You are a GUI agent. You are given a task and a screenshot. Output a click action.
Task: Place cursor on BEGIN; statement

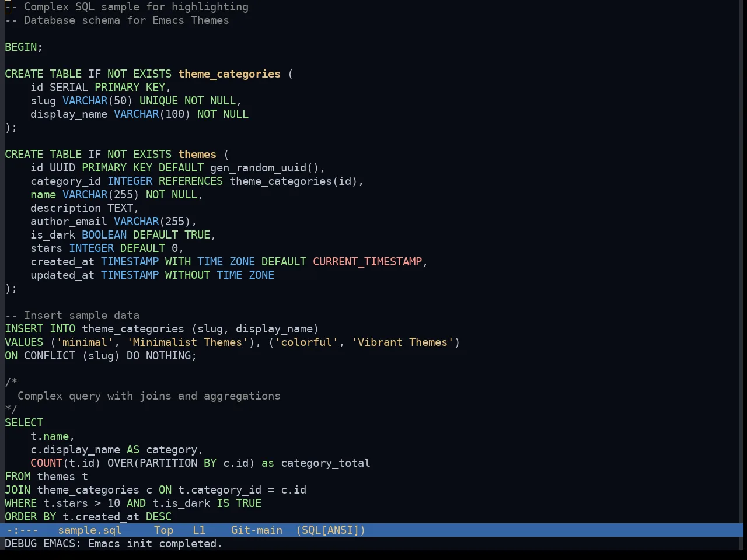point(24,47)
